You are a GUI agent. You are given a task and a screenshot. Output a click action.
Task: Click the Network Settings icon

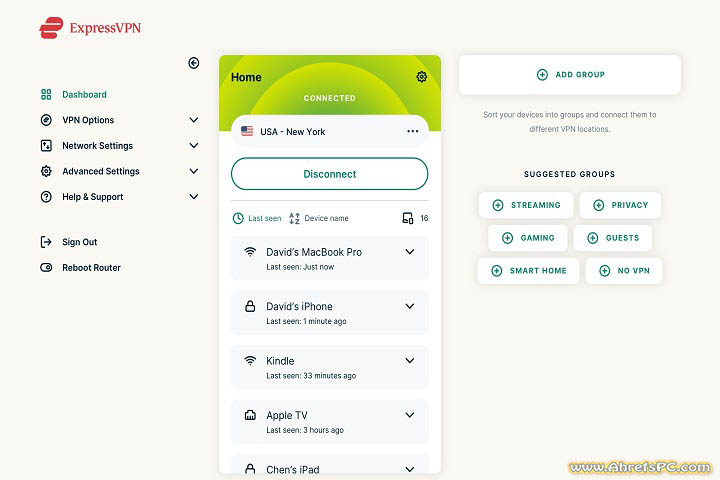click(x=46, y=146)
